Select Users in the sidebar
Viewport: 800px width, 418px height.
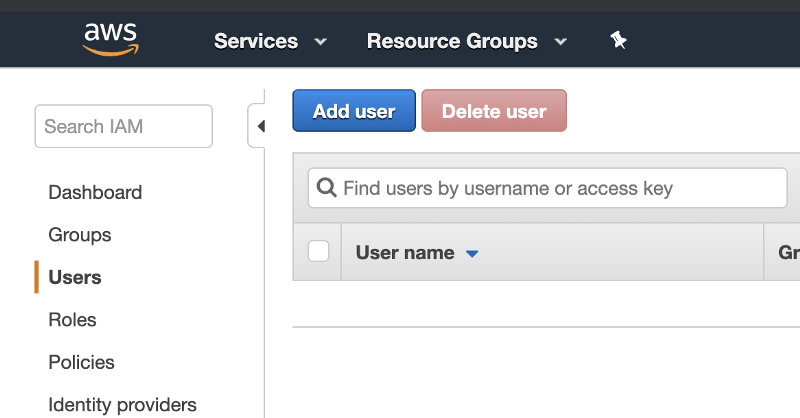click(x=74, y=277)
